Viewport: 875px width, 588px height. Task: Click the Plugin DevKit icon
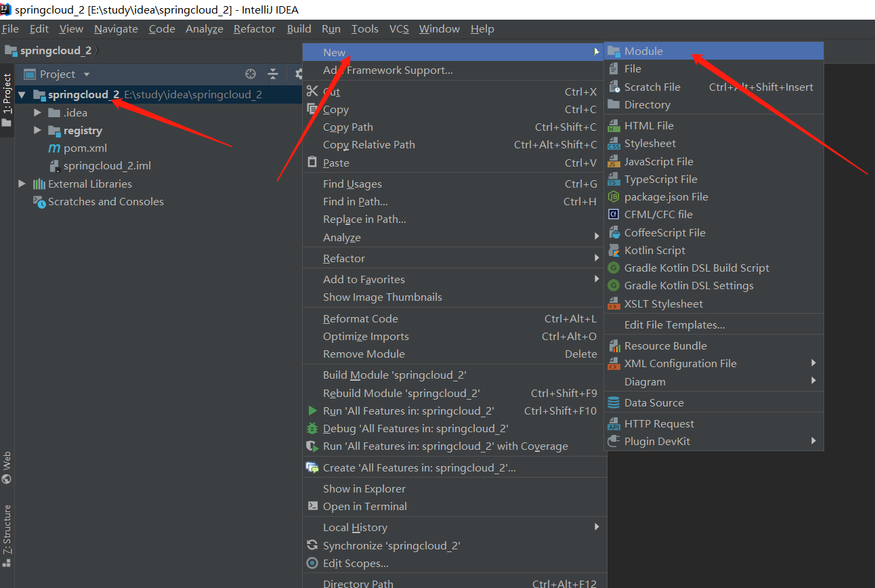click(x=614, y=441)
